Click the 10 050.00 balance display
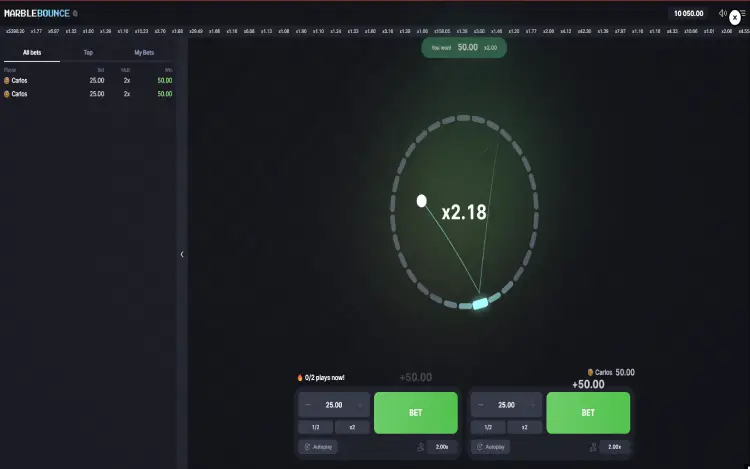This screenshot has height=469, width=750. (x=688, y=13)
